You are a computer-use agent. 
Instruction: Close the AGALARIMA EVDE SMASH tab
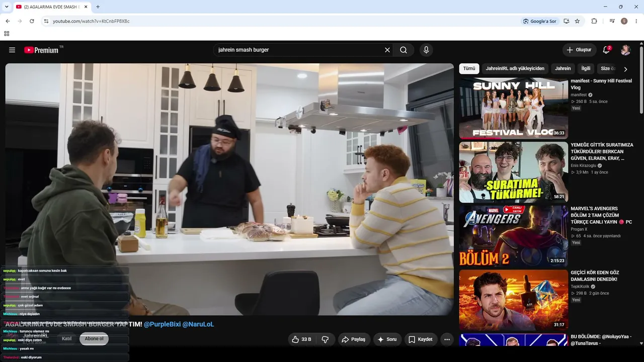pos(86,7)
